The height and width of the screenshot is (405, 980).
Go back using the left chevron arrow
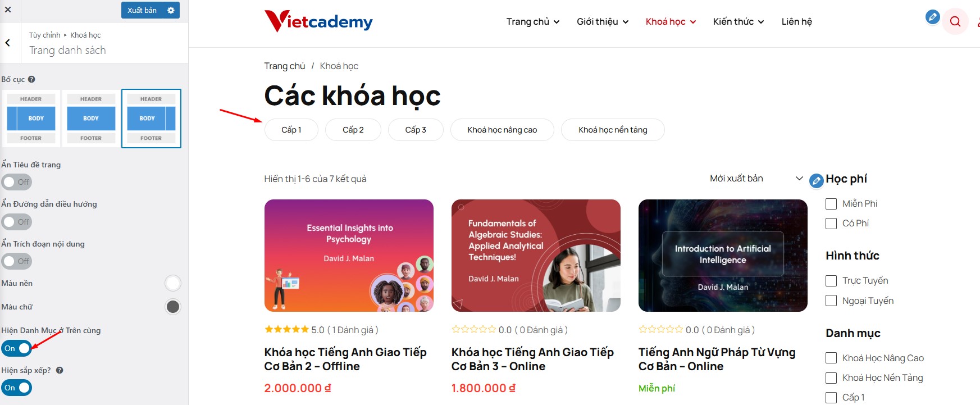point(8,43)
